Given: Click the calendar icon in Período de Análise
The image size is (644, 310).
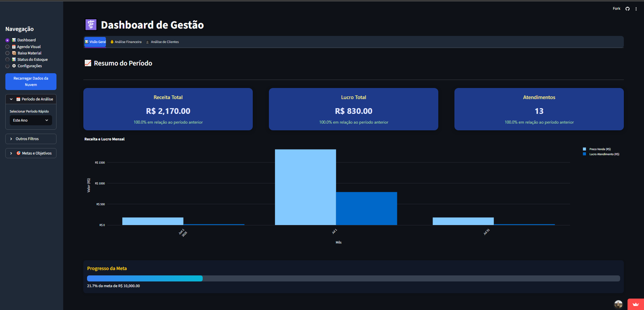Looking at the screenshot, I should (18, 99).
